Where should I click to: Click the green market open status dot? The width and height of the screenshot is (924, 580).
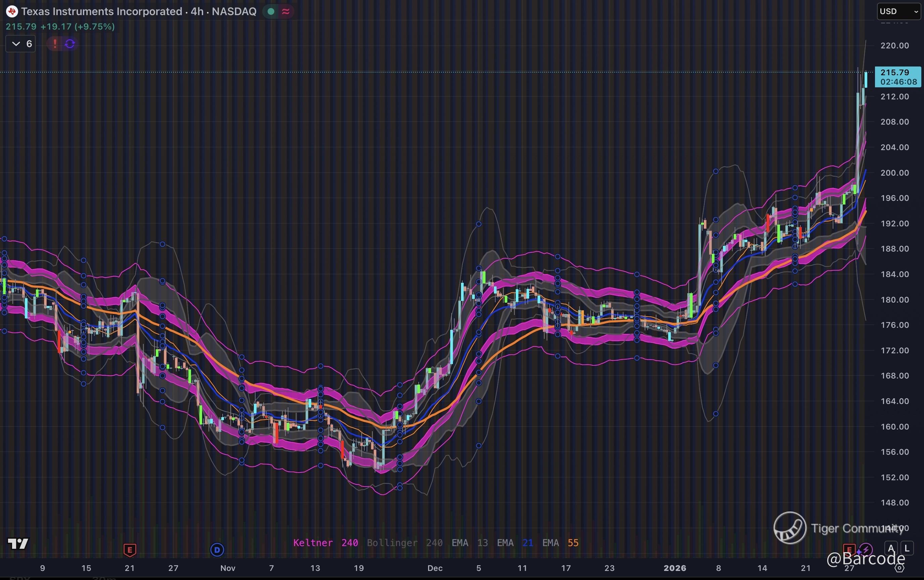271,11
